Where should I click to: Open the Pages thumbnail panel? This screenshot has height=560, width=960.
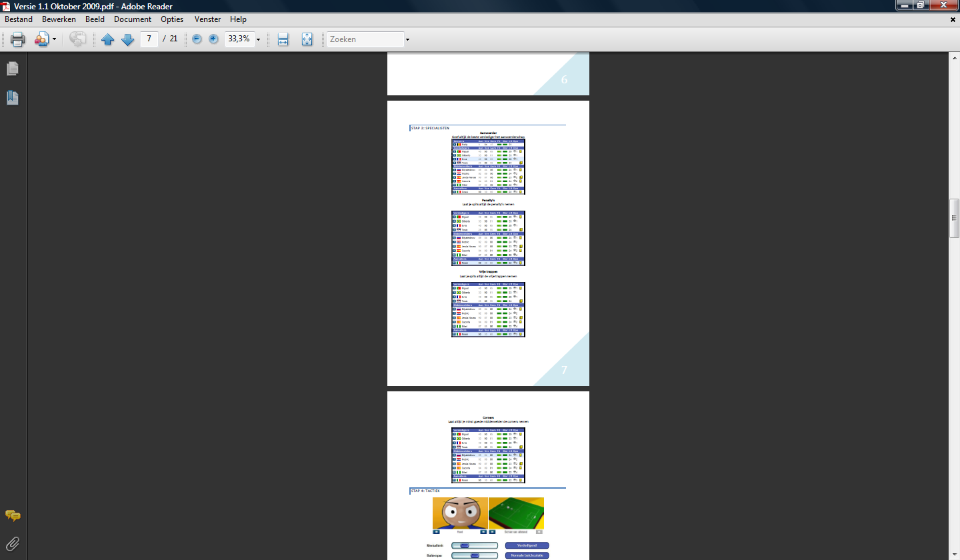click(x=13, y=69)
